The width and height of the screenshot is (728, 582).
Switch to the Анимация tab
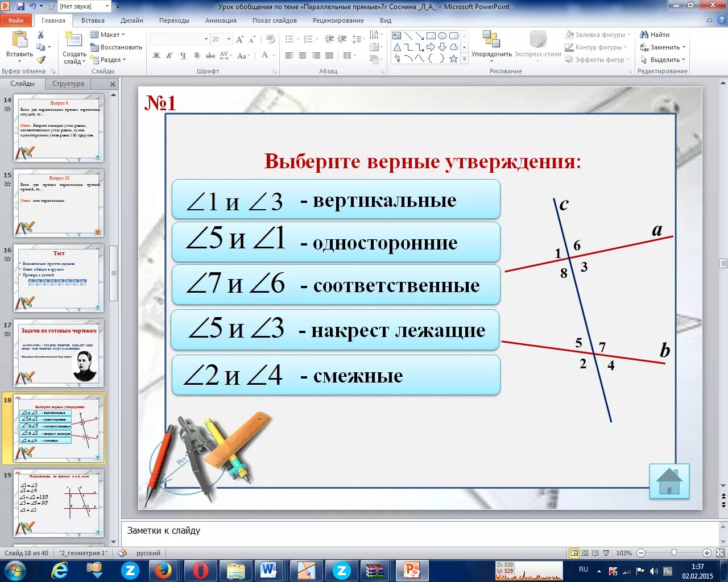tap(221, 20)
